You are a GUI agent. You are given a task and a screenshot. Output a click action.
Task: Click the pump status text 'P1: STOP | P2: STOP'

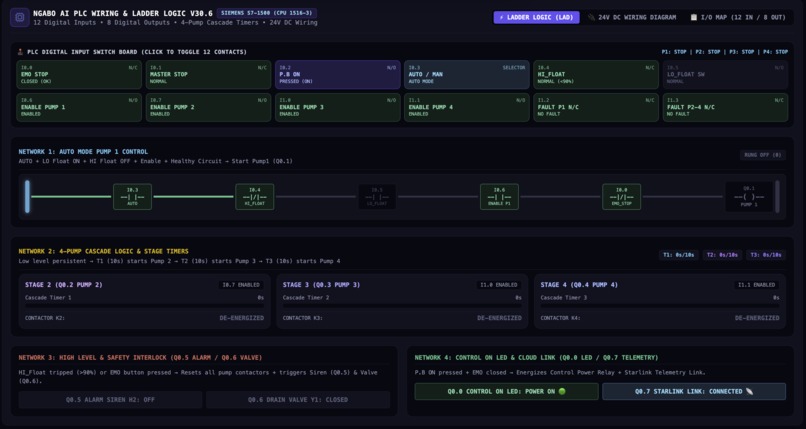pyautogui.click(x=691, y=52)
